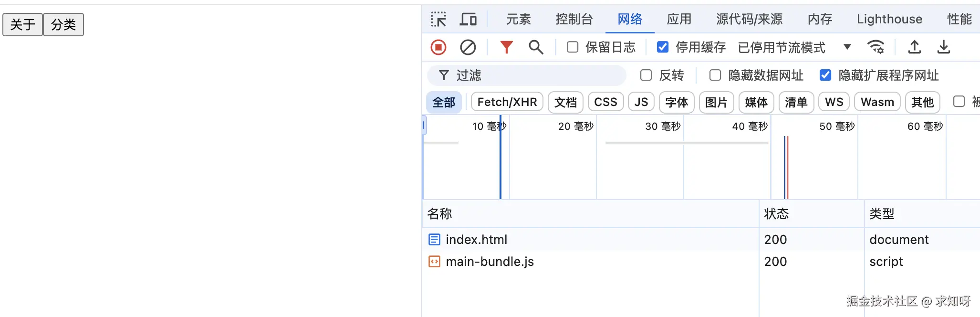Select the main-bundle.js request row

pyautogui.click(x=701, y=262)
